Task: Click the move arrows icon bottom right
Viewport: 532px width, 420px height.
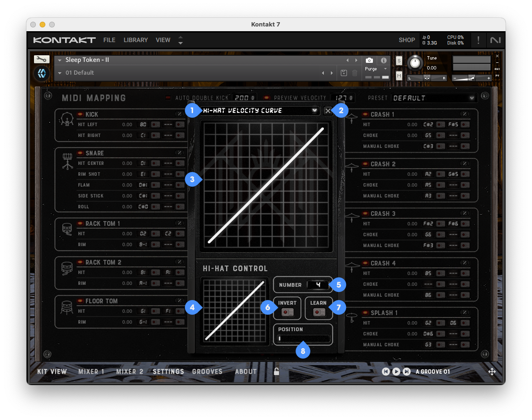Action: coord(492,372)
